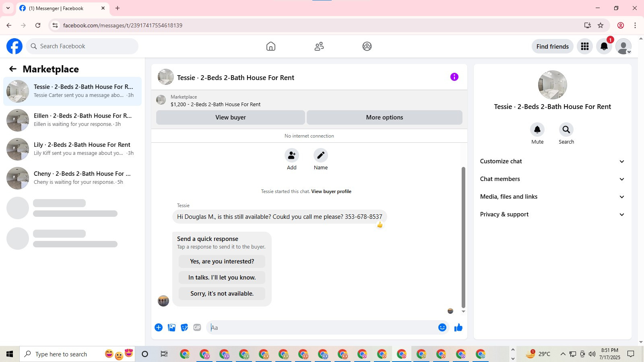
Task: Open conversation information purple icon
Action: (x=454, y=77)
